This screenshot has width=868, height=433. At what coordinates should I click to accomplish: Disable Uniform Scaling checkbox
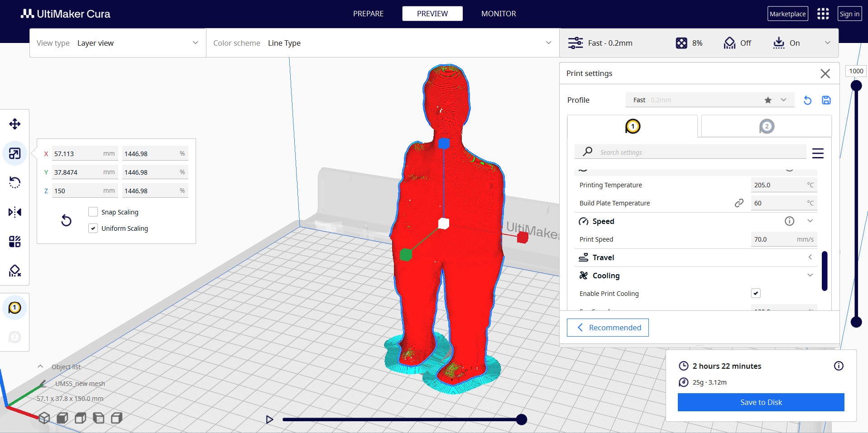click(x=93, y=228)
